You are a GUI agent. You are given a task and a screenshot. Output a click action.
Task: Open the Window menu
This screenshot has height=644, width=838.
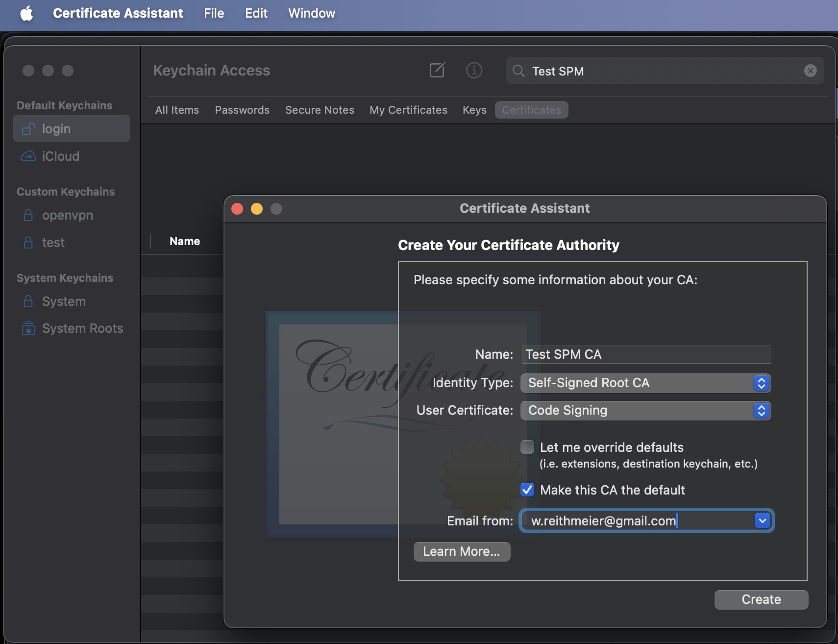(312, 13)
